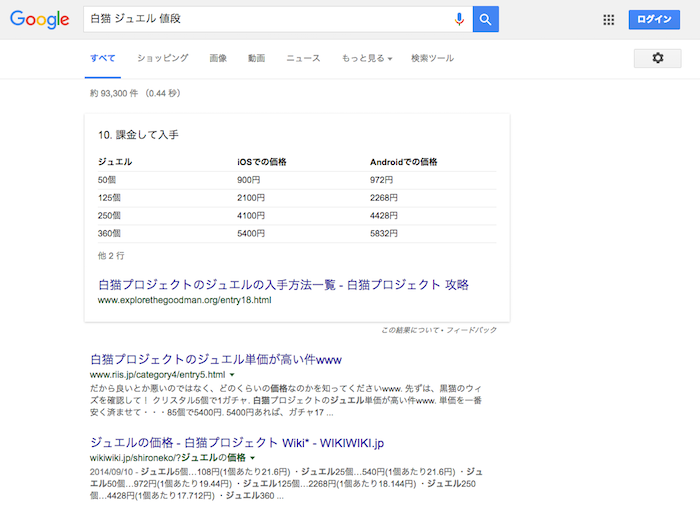Image resolution: width=700 pixels, height=508 pixels.
Task: Expand 他 2 行 table rows
Action: 111,256
